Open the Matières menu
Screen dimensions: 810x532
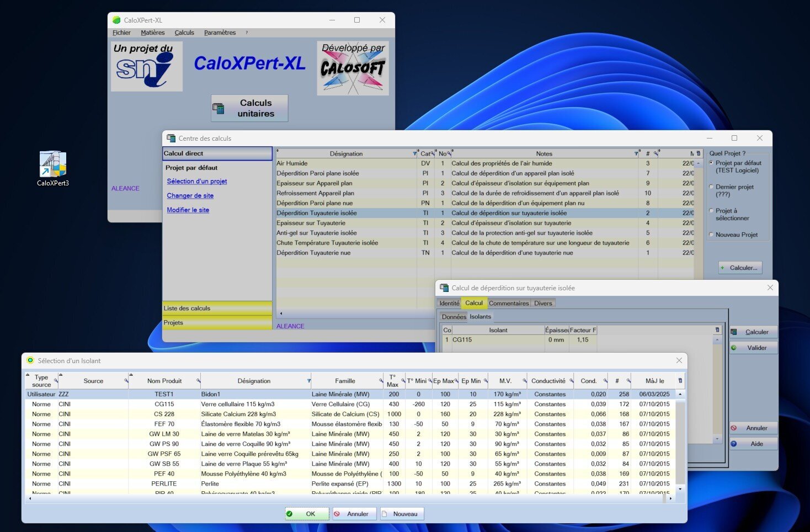point(152,33)
